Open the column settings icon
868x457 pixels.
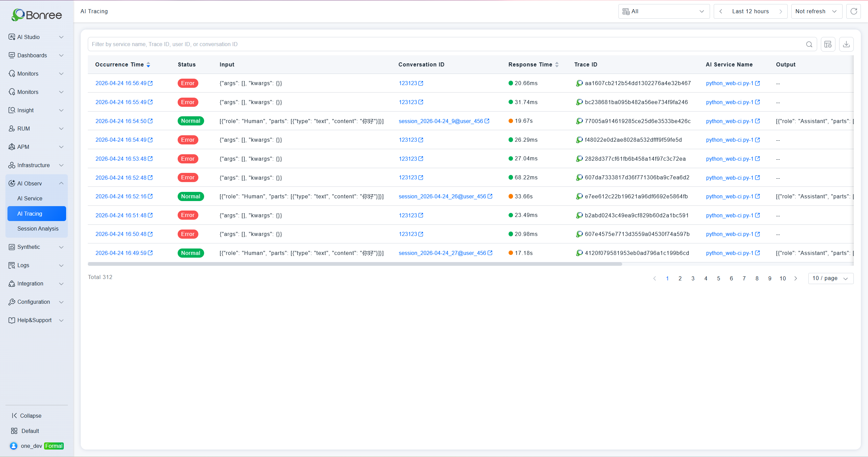pyautogui.click(x=828, y=44)
